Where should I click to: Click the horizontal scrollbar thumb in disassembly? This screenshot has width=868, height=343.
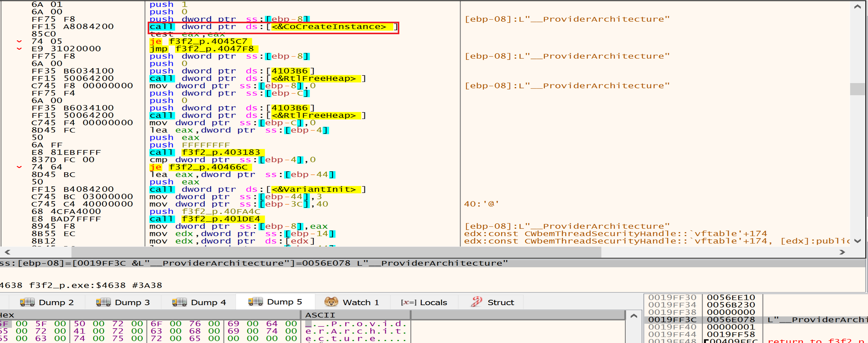tap(336, 252)
